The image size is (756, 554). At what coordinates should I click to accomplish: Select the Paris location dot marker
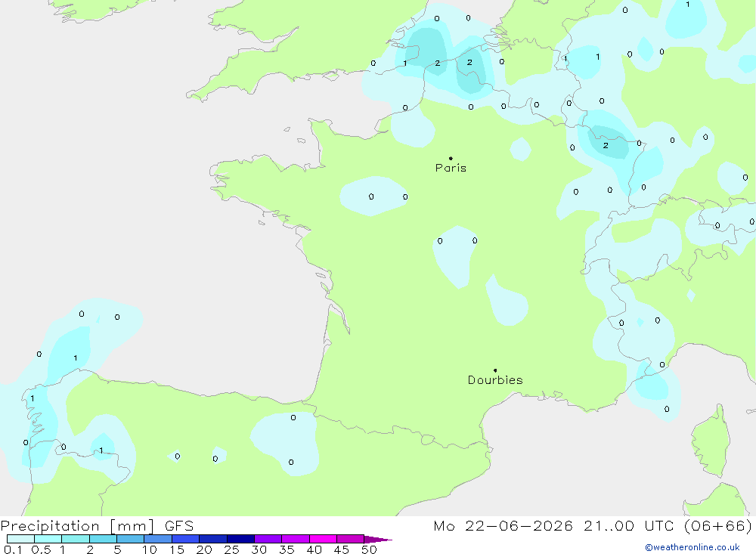451,158
